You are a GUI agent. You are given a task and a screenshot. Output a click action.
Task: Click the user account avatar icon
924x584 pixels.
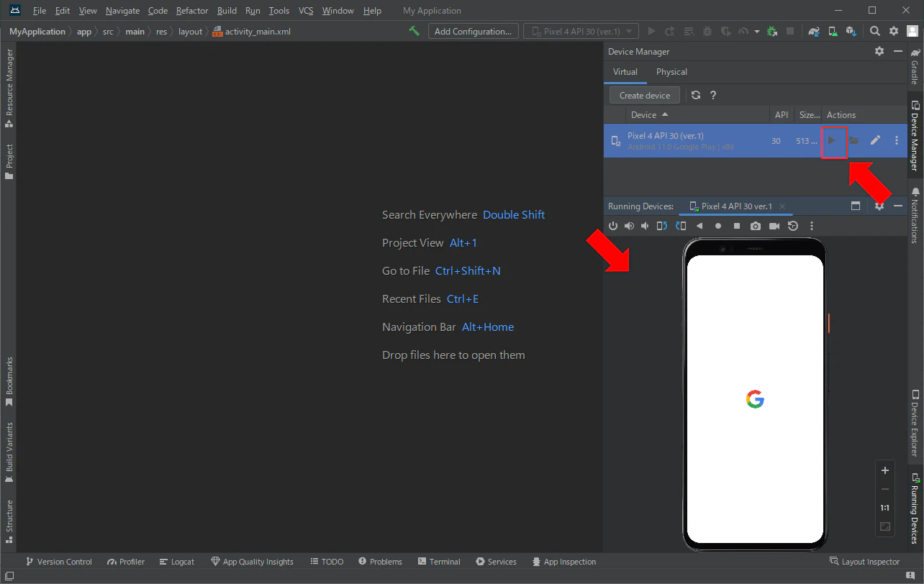point(912,31)
